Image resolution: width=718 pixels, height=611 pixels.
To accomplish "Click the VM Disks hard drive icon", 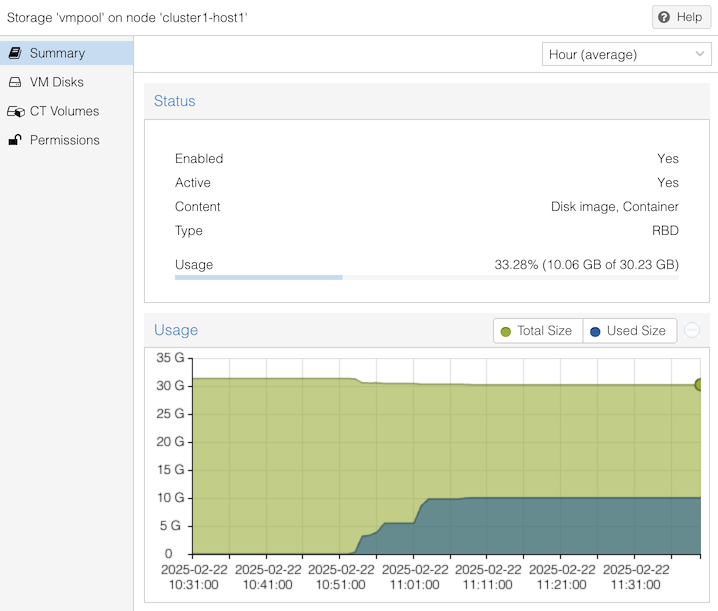I will tap(15, 82).
